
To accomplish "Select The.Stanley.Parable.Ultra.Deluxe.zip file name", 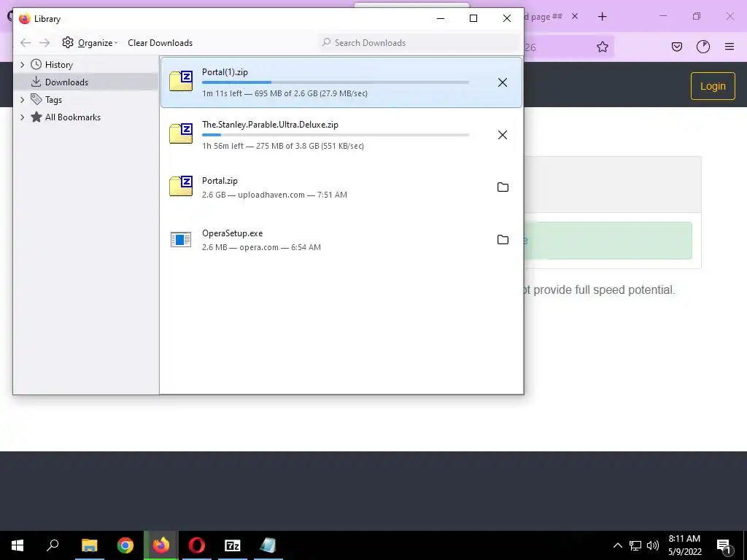I will [x=270, y=125].
